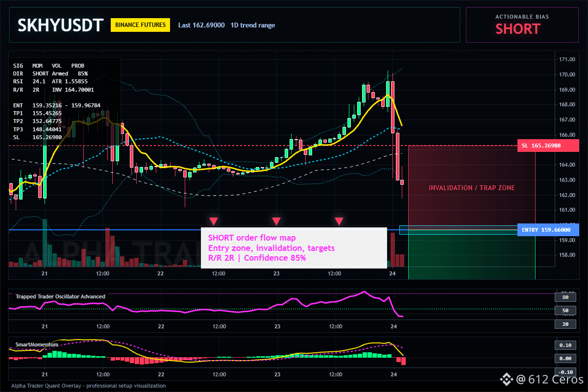Image resolution: width=588 pixels, height=392 pixels.
Task: Click the 163.00 price axis label
Action: point(567,180)
